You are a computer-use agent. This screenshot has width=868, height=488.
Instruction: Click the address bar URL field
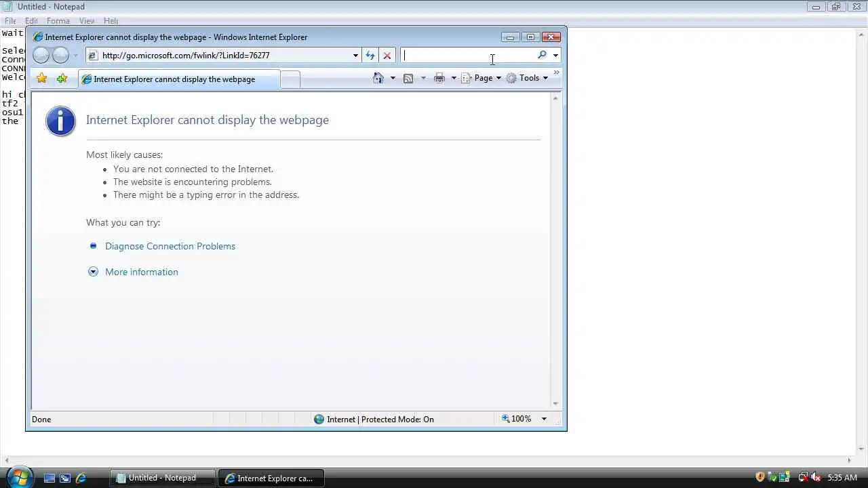[x=224, y=56]
